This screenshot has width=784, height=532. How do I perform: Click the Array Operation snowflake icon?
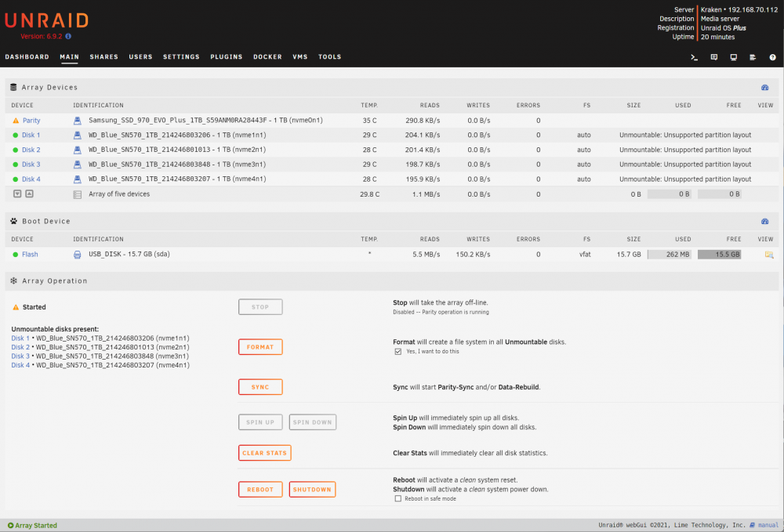[14, 280]
